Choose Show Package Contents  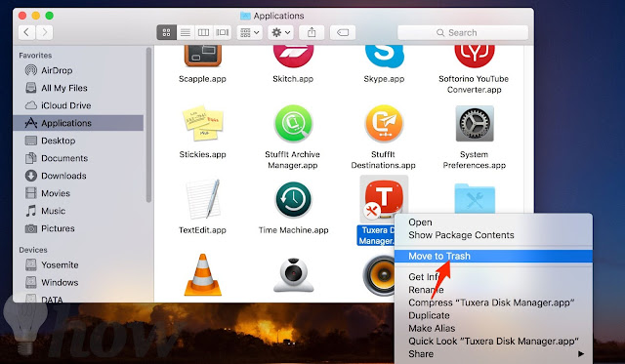pyautogui.click(x=493, y=235)
